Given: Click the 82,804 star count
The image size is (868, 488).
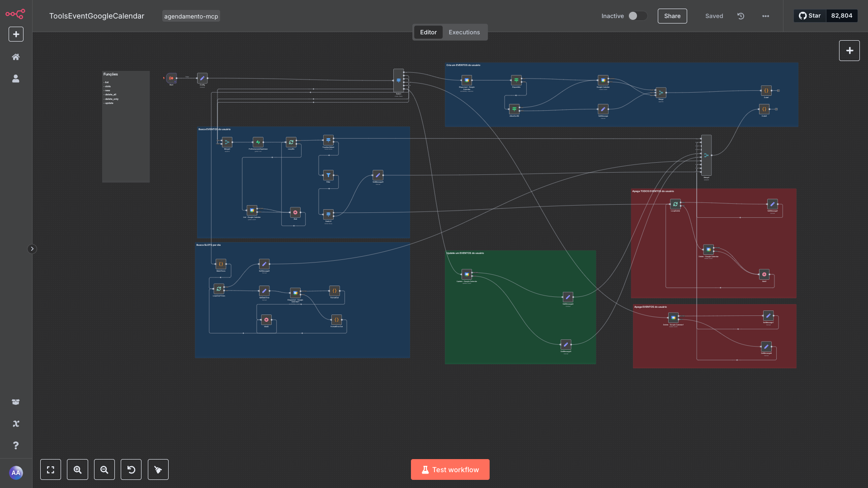Looking at the screenshot, I should [842, 16].
